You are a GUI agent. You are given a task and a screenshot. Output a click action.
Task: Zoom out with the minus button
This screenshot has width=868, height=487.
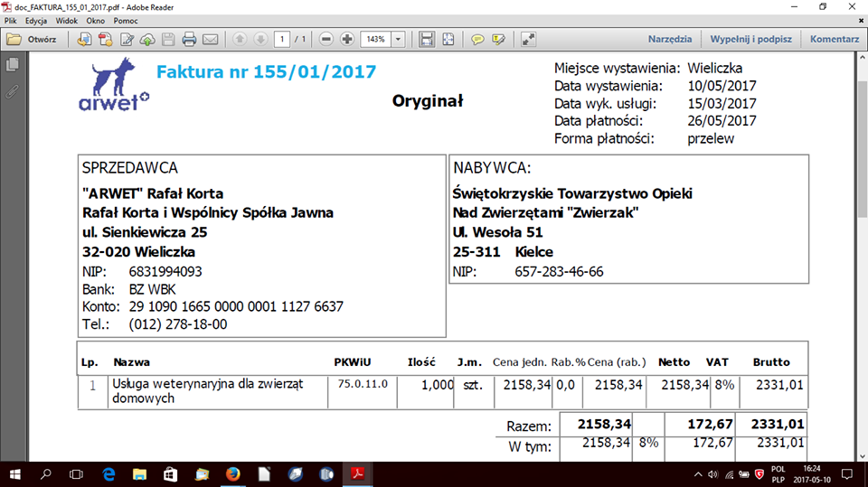point(325,39)
